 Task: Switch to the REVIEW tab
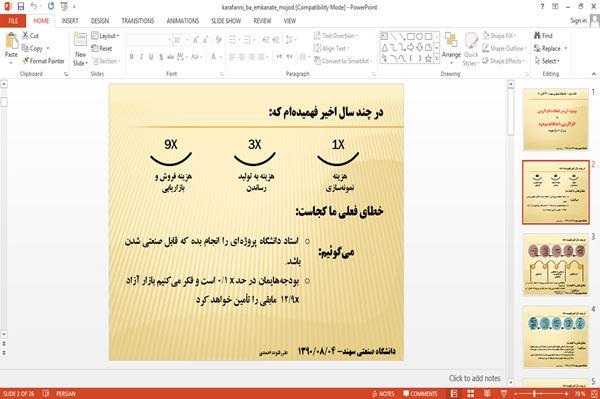[262, 21]
